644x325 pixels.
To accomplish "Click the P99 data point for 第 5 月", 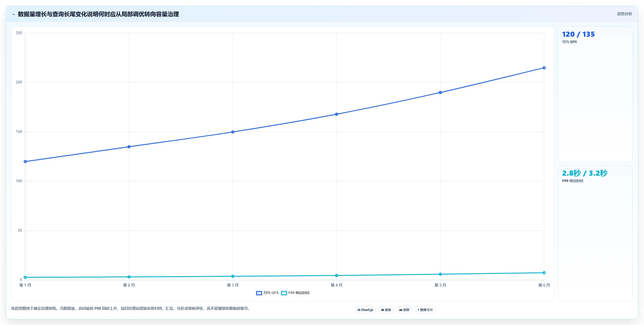I will pos(440,274).
